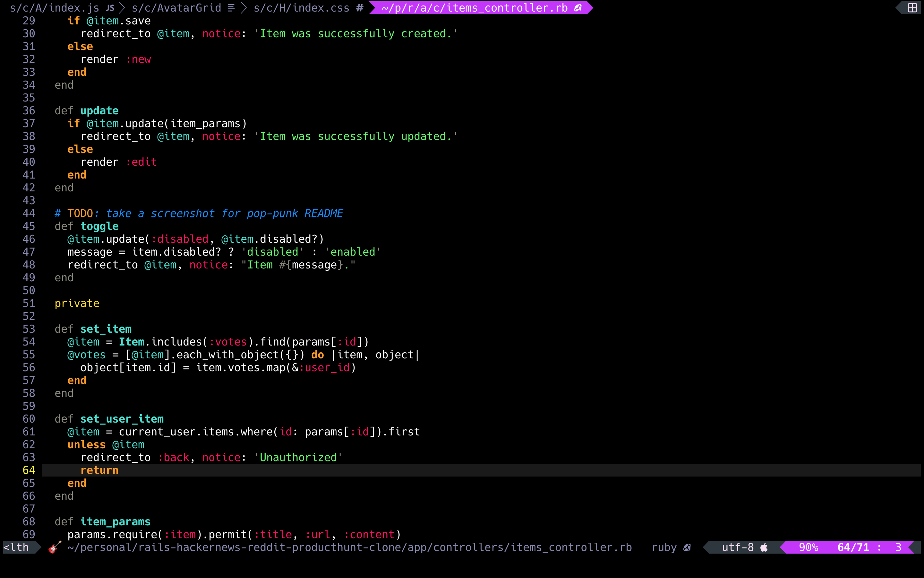This screenshot has width=924, height=578.
Task: Click the ':disabled' symbol on line 46
Action: point(179,239)
